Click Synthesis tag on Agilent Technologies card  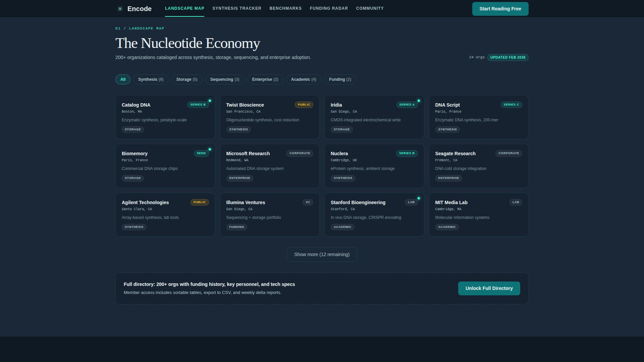point(134,227)
